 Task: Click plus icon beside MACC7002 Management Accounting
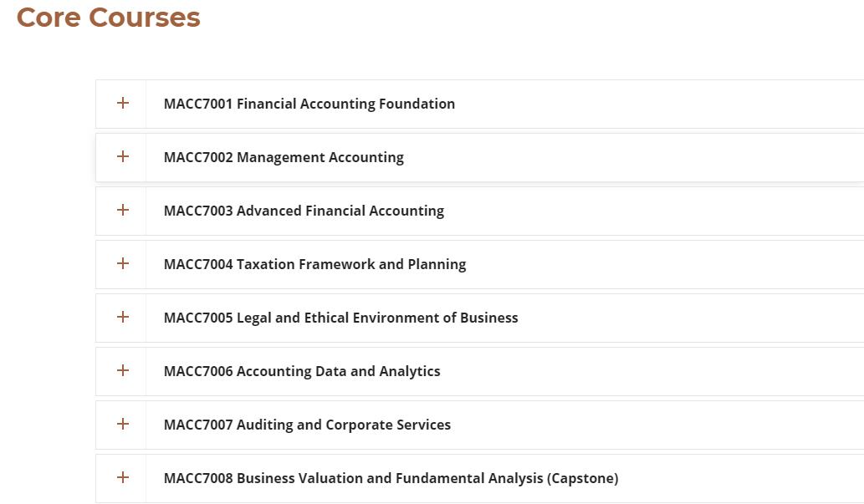123,157
